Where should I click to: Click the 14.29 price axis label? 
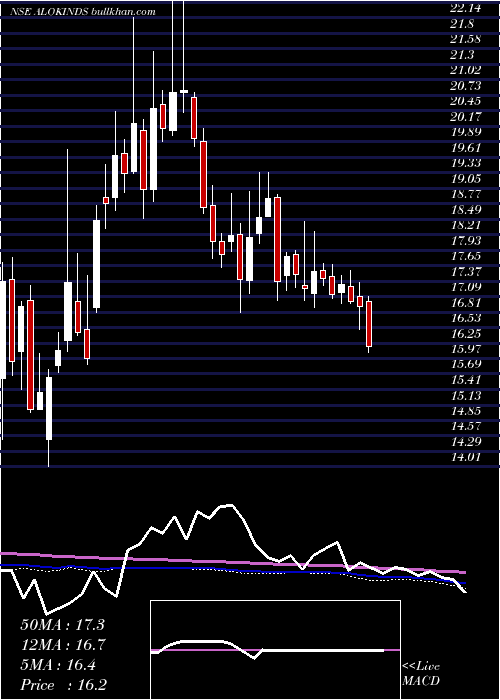466,442
